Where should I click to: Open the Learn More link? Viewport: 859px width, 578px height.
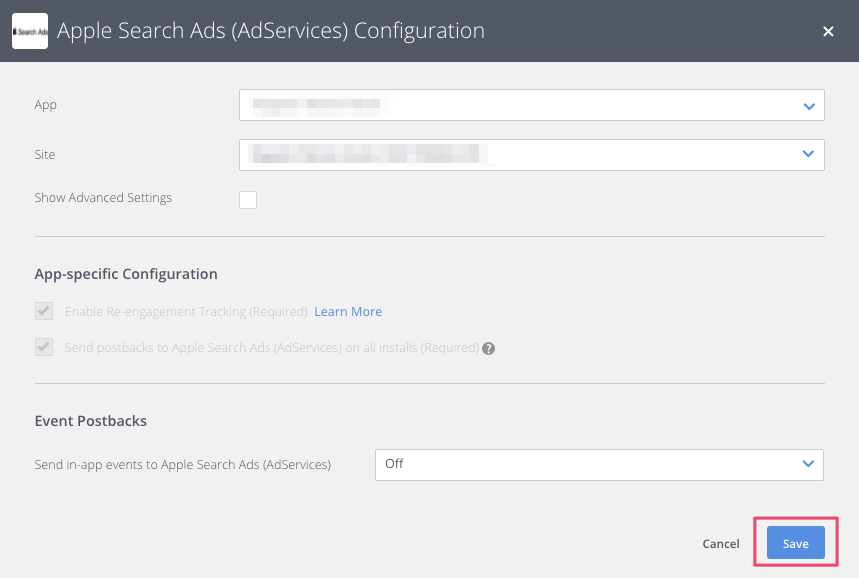click(348, 312)
